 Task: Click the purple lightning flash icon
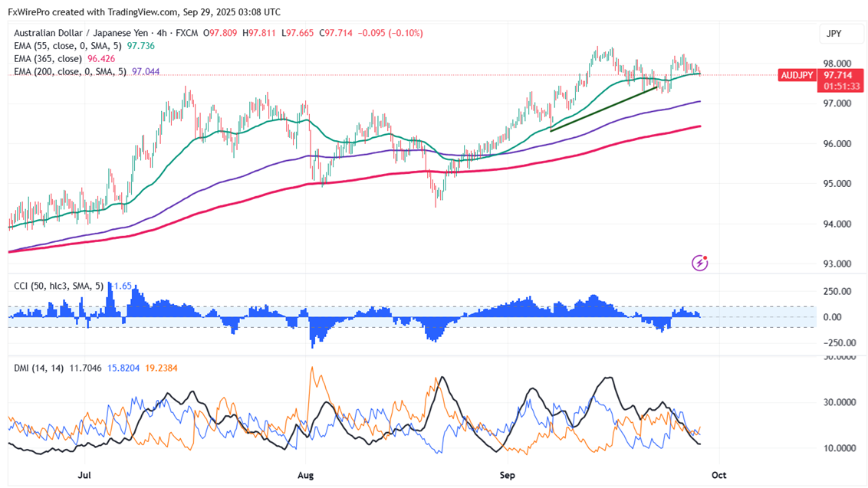pos(700,263)
